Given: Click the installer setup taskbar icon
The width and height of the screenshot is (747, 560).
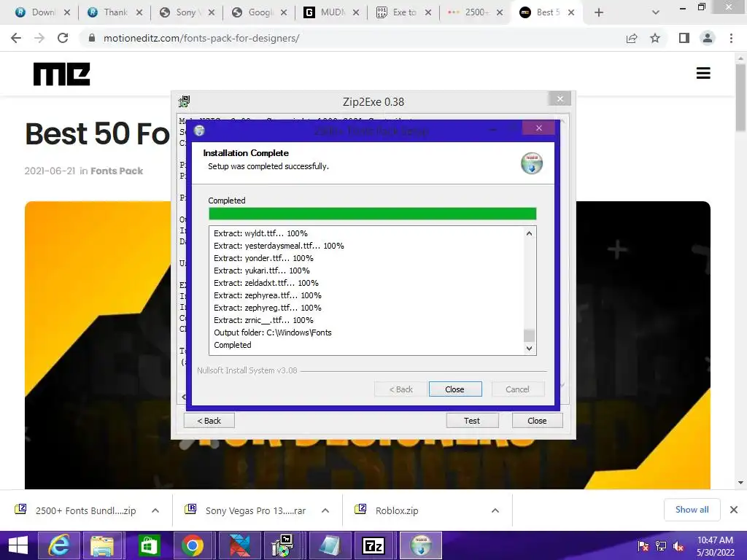Looking at the screenshot, I should coord(421,545).
